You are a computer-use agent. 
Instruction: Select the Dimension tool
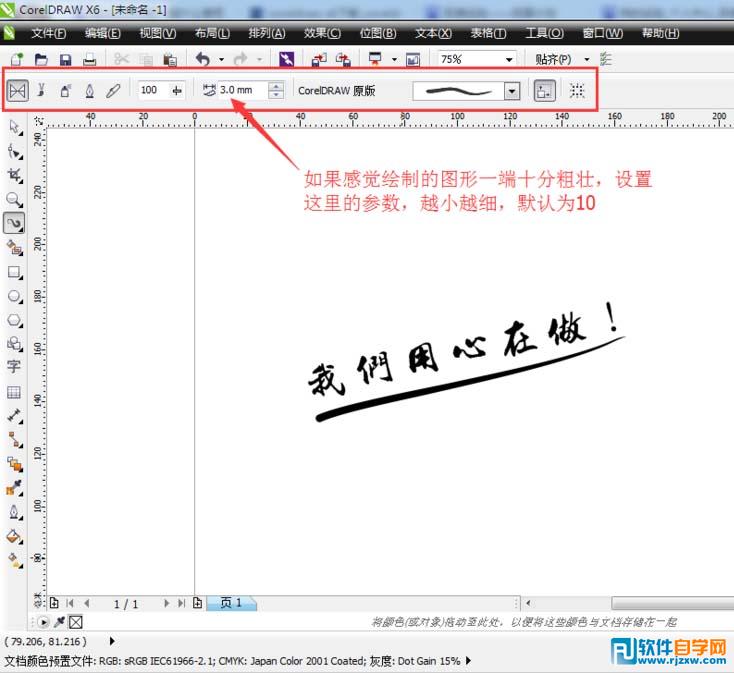[15, 416]
